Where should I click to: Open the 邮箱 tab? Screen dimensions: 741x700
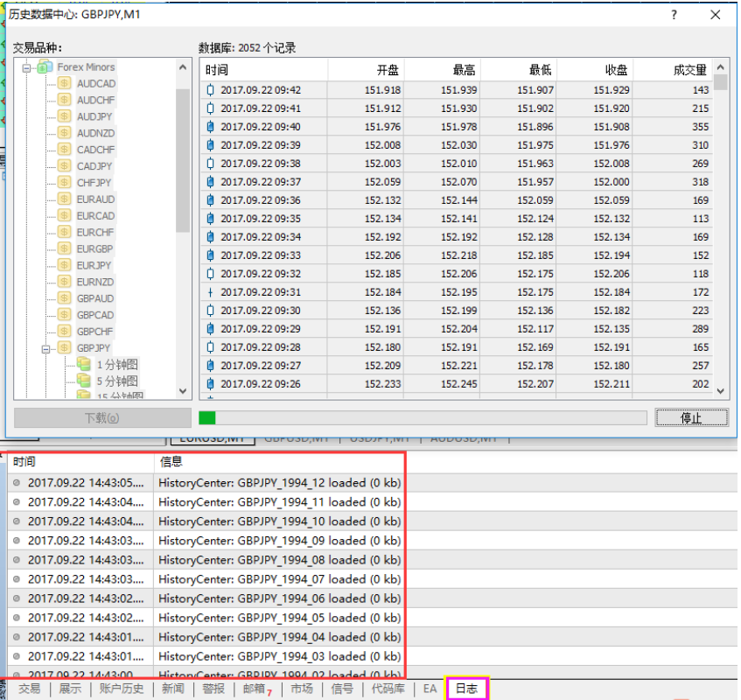[x=255, y=689]
